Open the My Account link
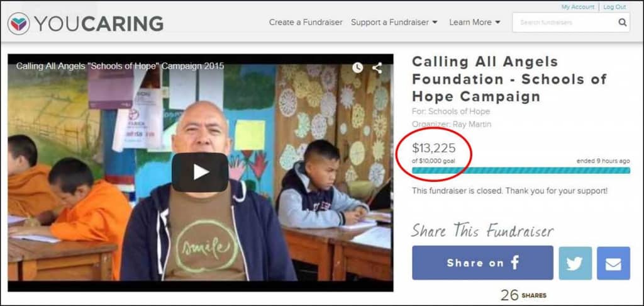644x306 pixels. click(578, 7)
